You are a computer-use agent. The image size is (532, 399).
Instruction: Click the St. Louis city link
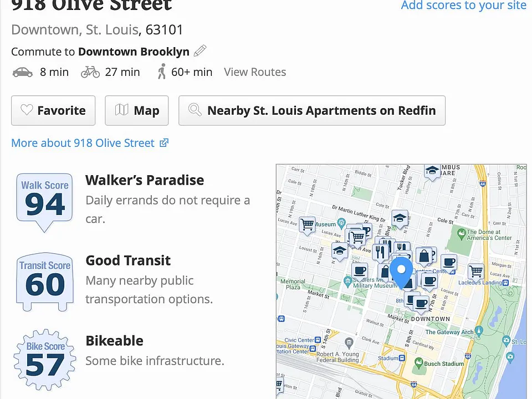pyautogui.click(x=112, y=30)
